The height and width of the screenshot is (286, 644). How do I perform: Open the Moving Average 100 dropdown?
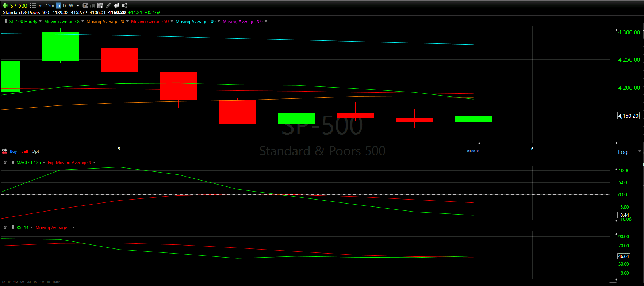[x=219, y=21]
